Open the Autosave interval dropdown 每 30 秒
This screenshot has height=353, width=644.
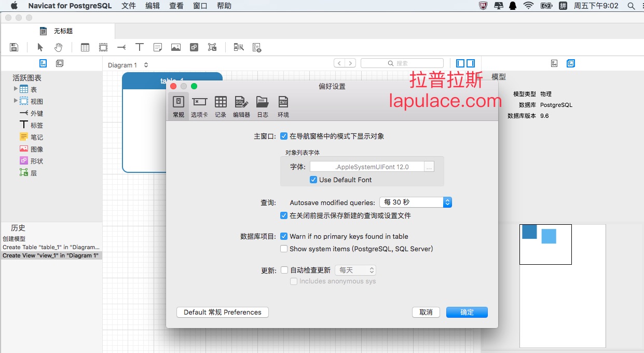pos(416,202)
